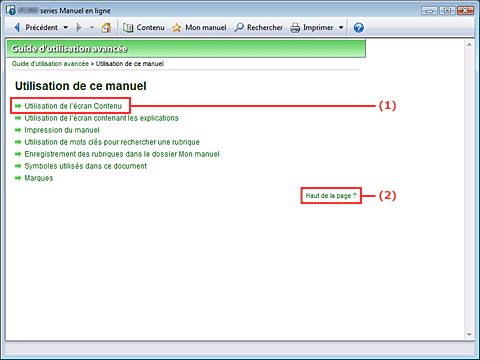Viewport: 480px width, 360px height.
Task: Open the Contenu book icon
Action: coord(128,28)
